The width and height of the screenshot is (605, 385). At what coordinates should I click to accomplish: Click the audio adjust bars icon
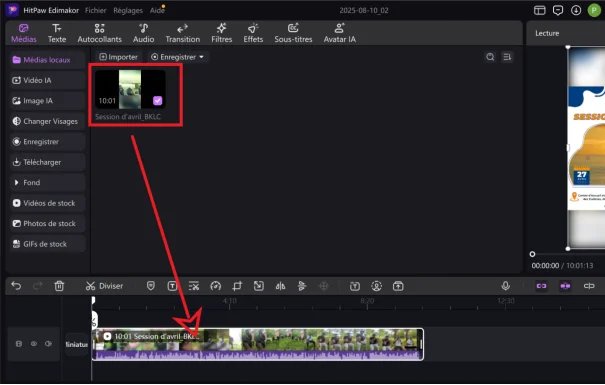click(302, 286)
